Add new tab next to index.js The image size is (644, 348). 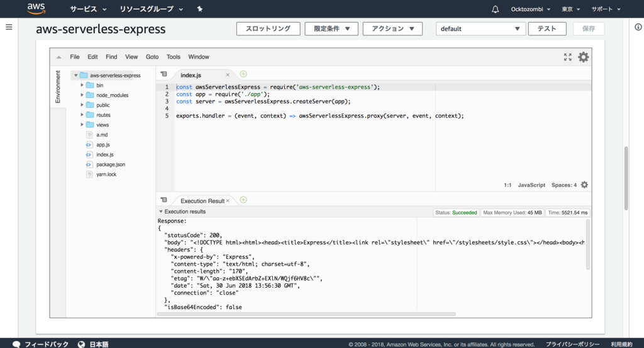(243, 74)
